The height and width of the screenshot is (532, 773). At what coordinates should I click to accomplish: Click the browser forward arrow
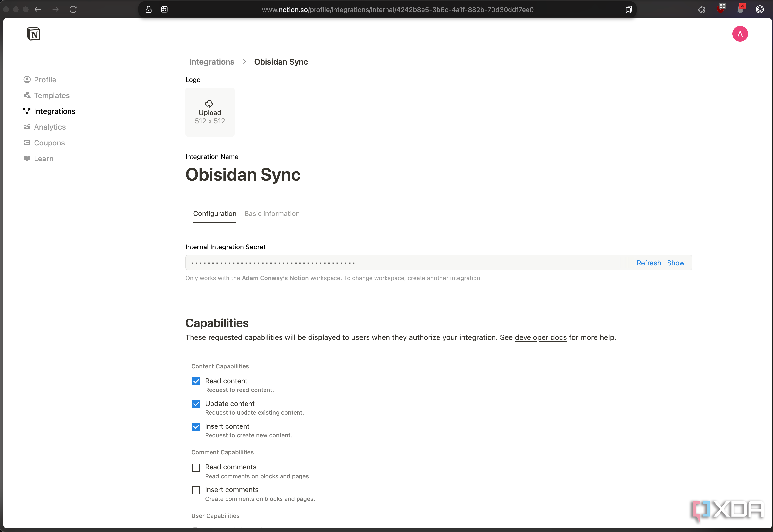click(55, 9)
